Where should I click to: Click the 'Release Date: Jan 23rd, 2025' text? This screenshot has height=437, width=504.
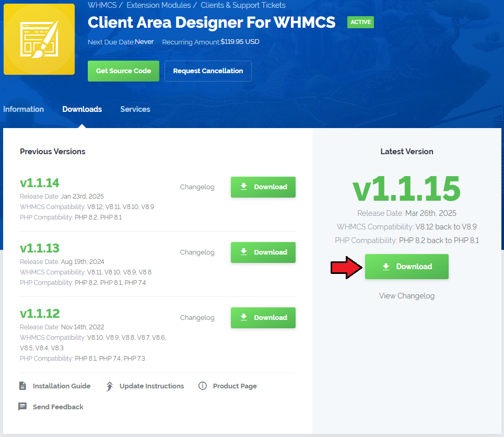[x=62, y=197]
